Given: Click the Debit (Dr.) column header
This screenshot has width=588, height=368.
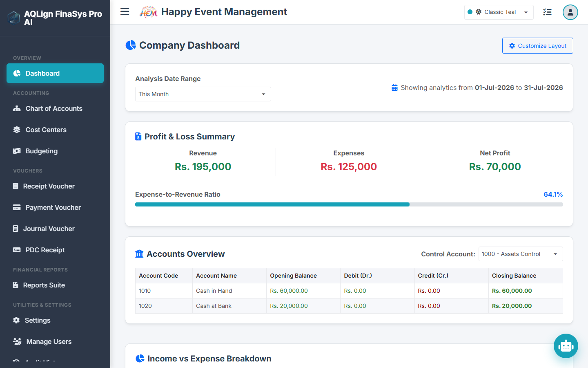Looking at the screenshot, I should (x=377, y=276).
